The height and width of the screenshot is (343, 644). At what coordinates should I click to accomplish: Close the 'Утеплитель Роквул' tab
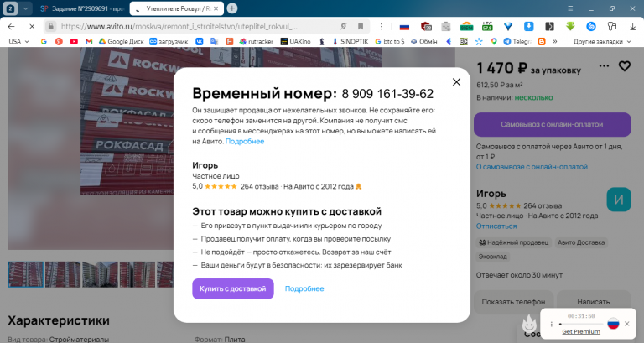click(216, 8)
